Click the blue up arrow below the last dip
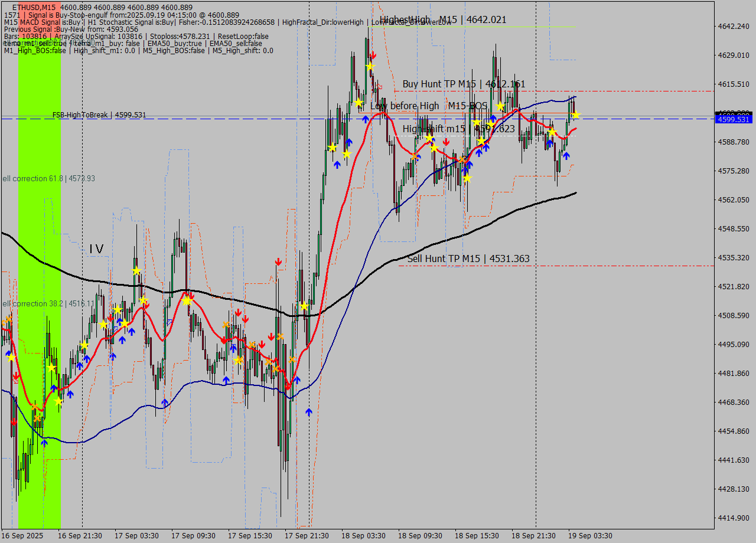 (x=566, y=156)
